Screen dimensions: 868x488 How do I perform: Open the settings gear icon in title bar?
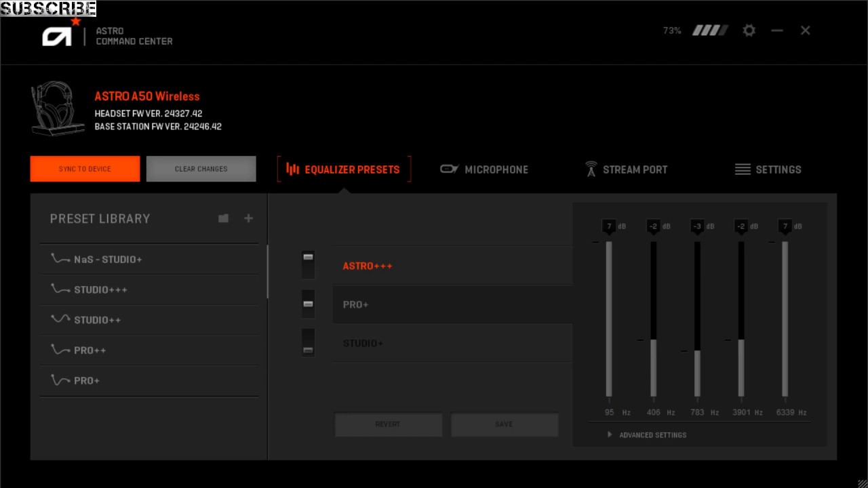click(x=749, y=30)
